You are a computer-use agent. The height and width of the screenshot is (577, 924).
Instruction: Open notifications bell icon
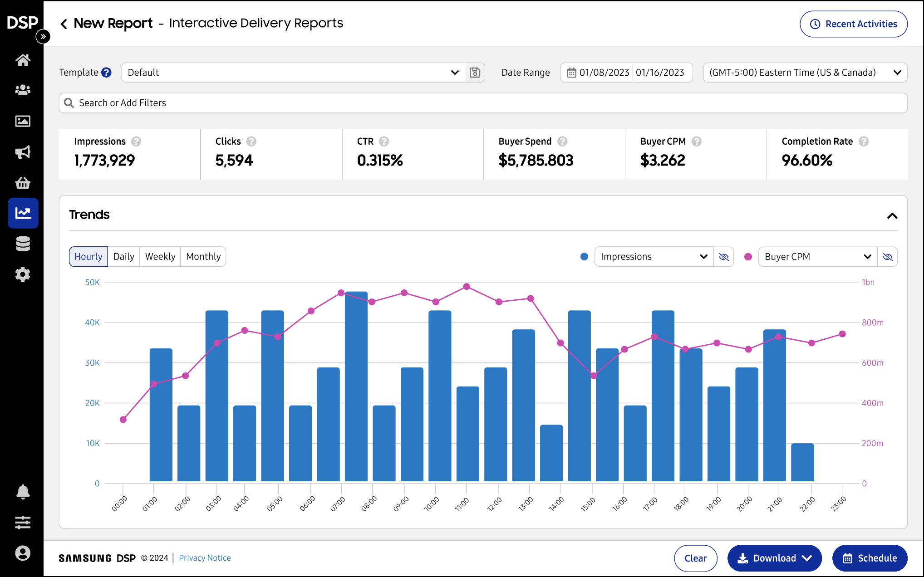[x=23, y=492]
